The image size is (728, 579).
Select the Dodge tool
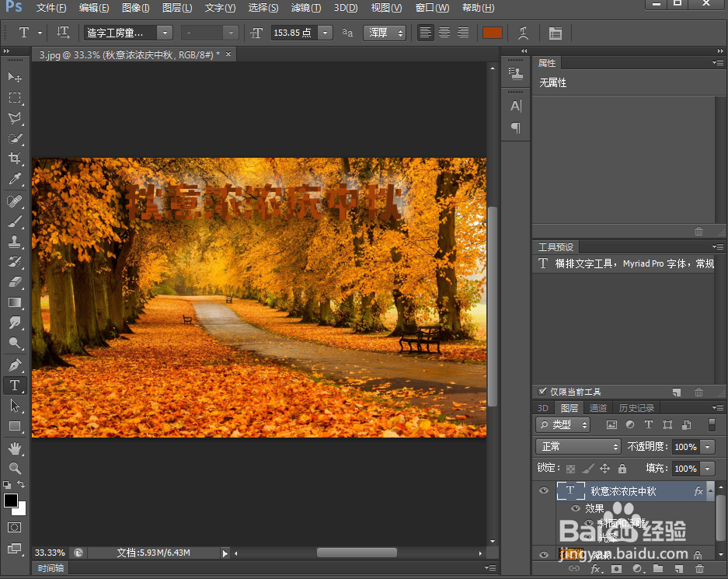pos(15,344)
